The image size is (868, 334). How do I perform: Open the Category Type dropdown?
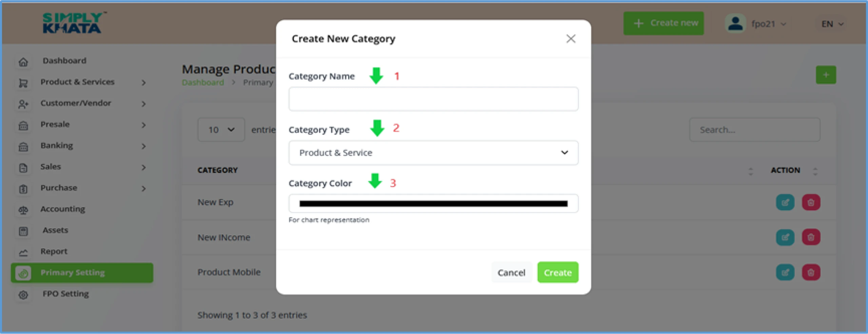433,153
